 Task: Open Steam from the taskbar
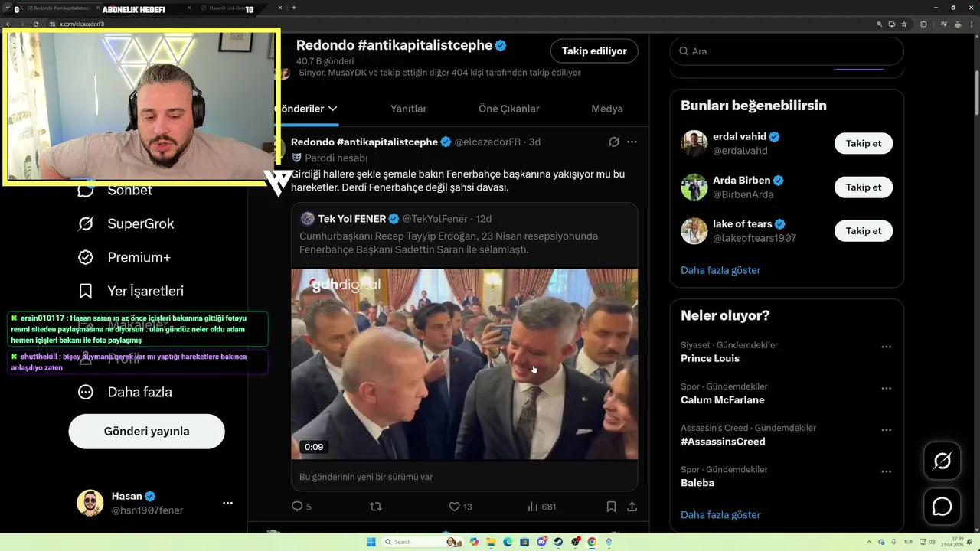click(x=558, y=542)
